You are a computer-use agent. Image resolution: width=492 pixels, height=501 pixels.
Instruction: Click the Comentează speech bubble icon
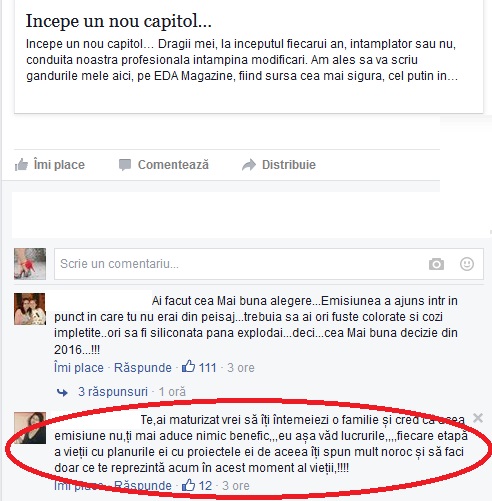[x=125, y=165]
